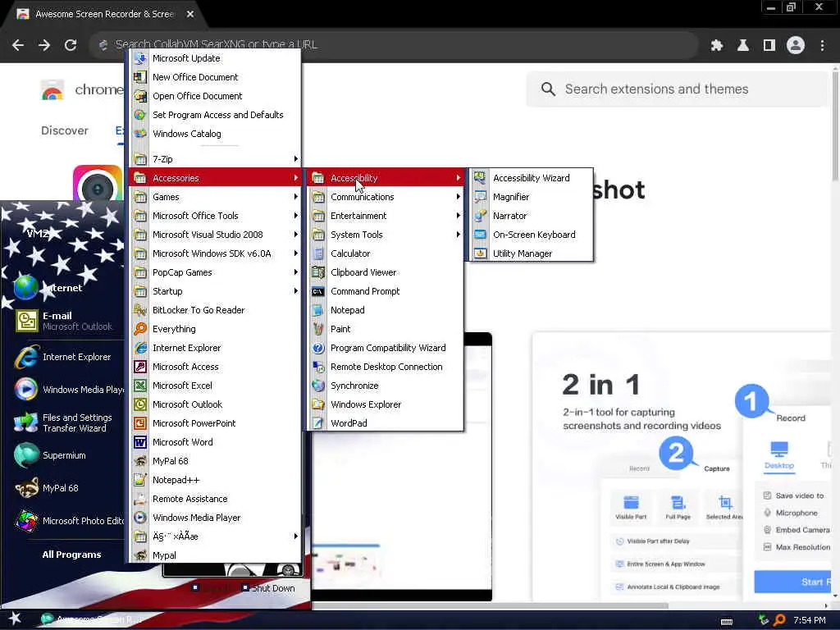Expand Microsoft Windows SDK v6.0A folder
Viewport: 840px width, 630px height.
click(216, 253)
